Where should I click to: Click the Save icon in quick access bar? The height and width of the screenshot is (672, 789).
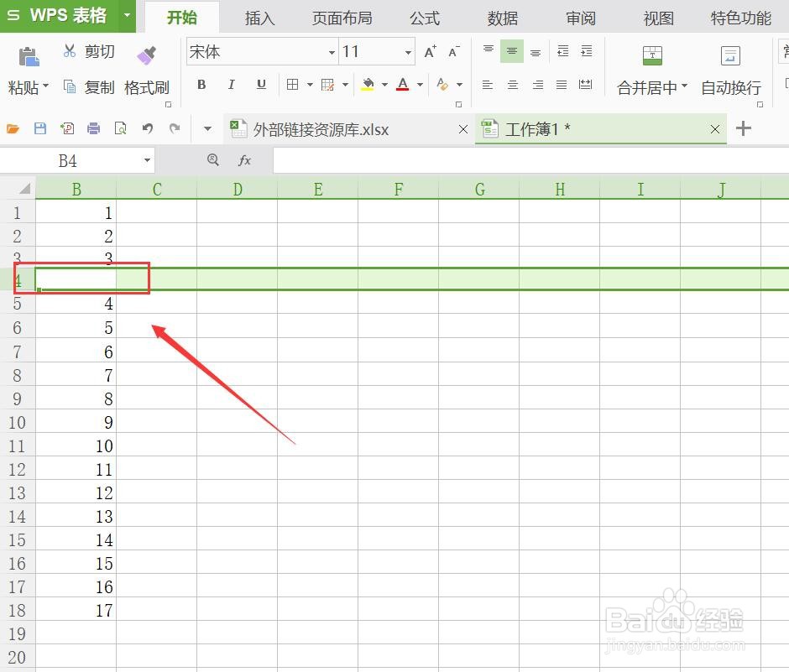click(x=39, y=128)
